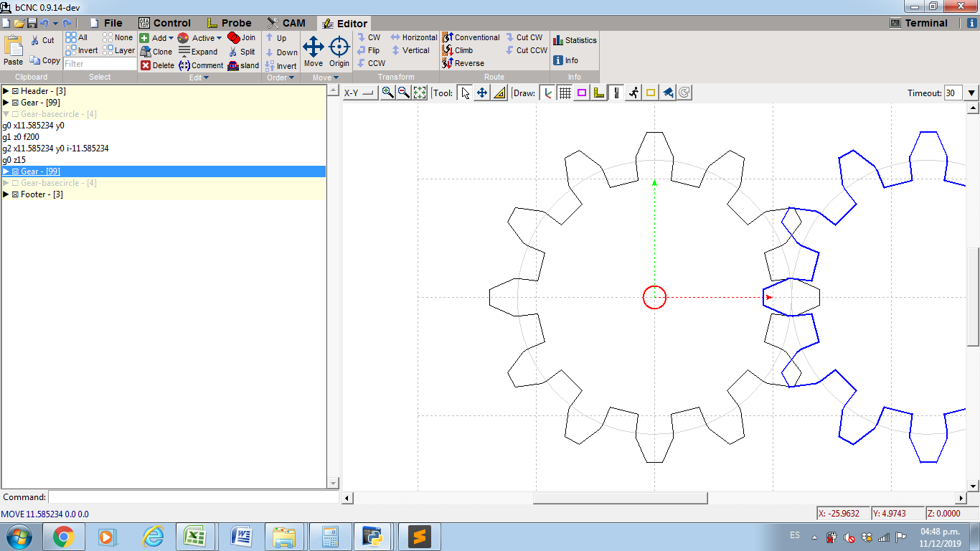The width and height of the screenshot is (980, 551).
Task: Toggle the camera display
Action: 667,93
